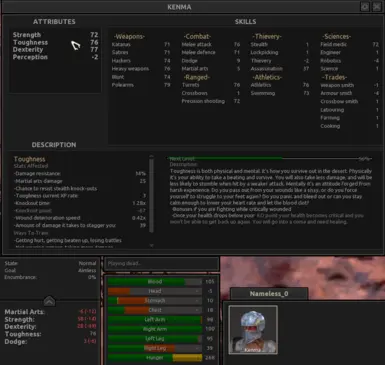Select the Armour smith trade skill
385x365 pixels.
pyautogui.click(x=349, y=93)
